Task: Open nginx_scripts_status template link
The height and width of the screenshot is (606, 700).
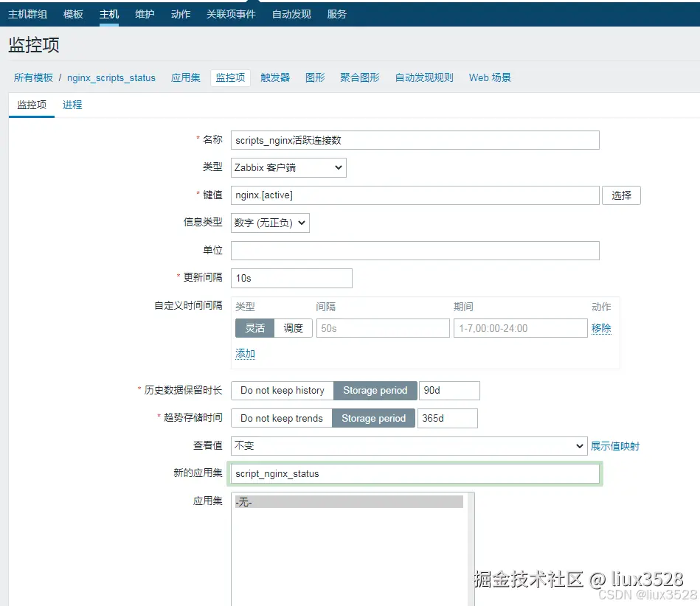Action: 111,77
